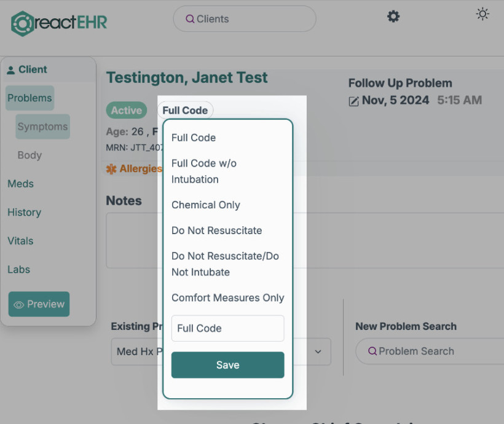Expand the Med Hx dropdown chevron
Image resolution: width=504 pixels, height=424 pixels.
tap(318, 351)
